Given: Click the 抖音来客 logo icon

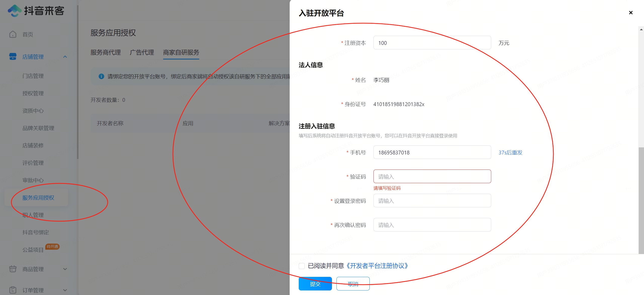Looking at the screenshot, I should click(x=15, y=11).
